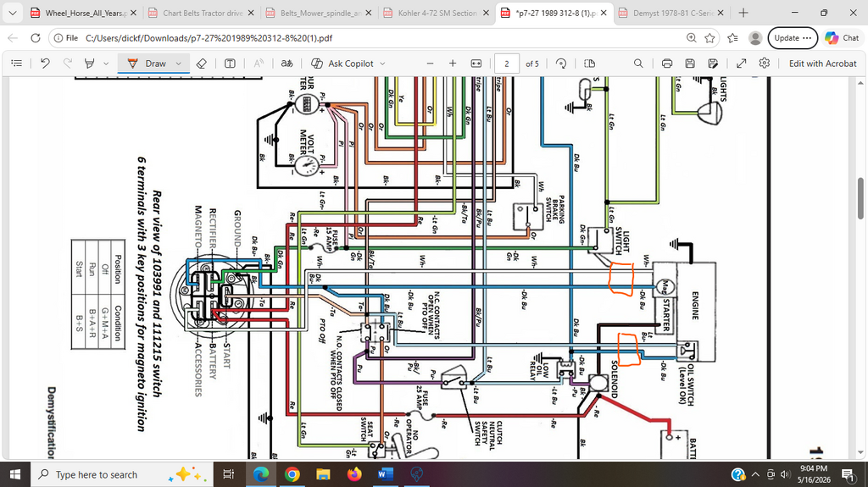Screen dimensions: 868x487
Task: Open Microsoft Word from taskbar
Action: pyautogui.click(x=386, y=474)
